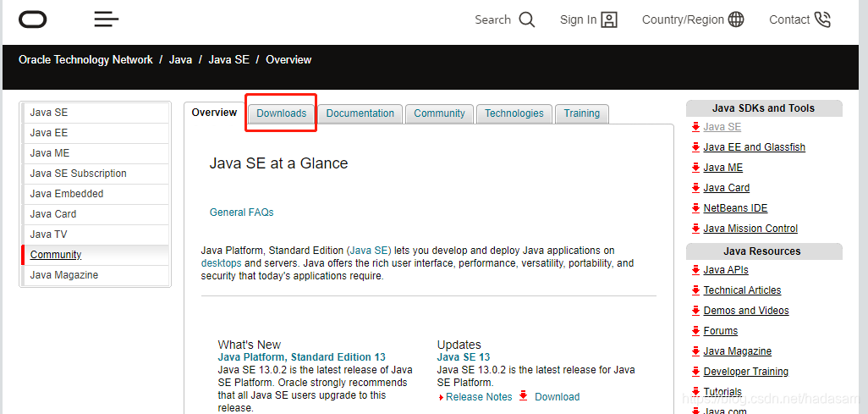The width and height of the screenshot is (868, 414).
Task: Open Community item in left sidebar
Action: (x=96, y=255)
